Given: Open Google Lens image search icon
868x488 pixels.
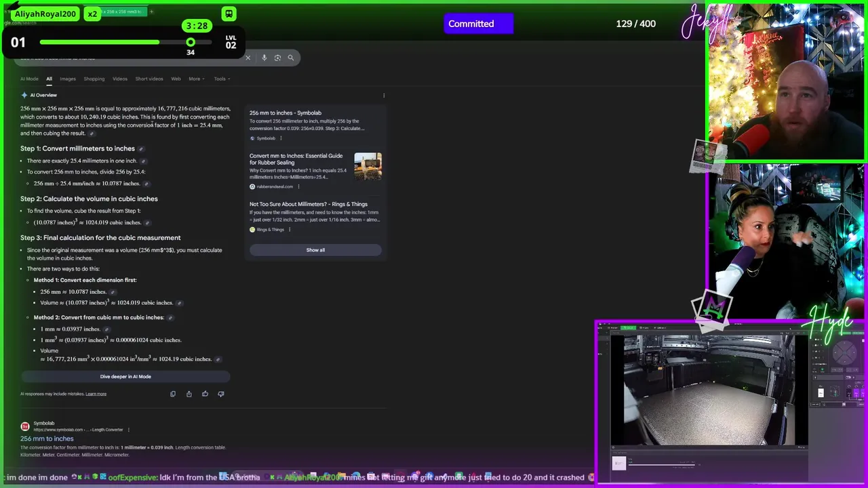Looking at the screenshot, I should (x=277, y=58).
